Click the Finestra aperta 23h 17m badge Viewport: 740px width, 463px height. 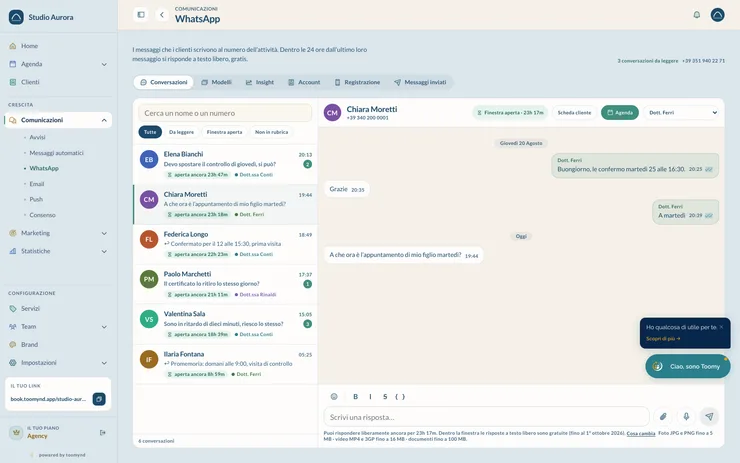[x=510, y=112]
